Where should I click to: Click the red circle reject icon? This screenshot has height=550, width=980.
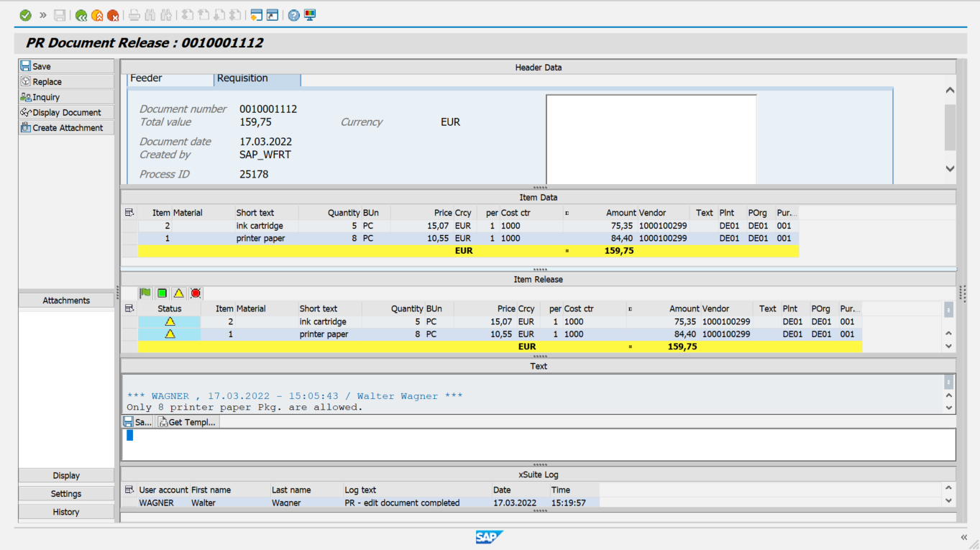196,293
